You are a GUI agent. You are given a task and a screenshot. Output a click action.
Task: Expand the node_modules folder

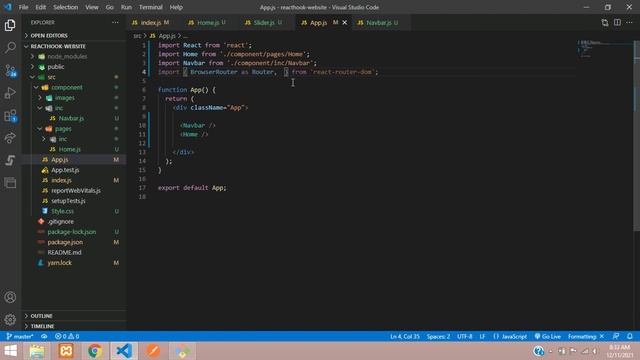67,56
